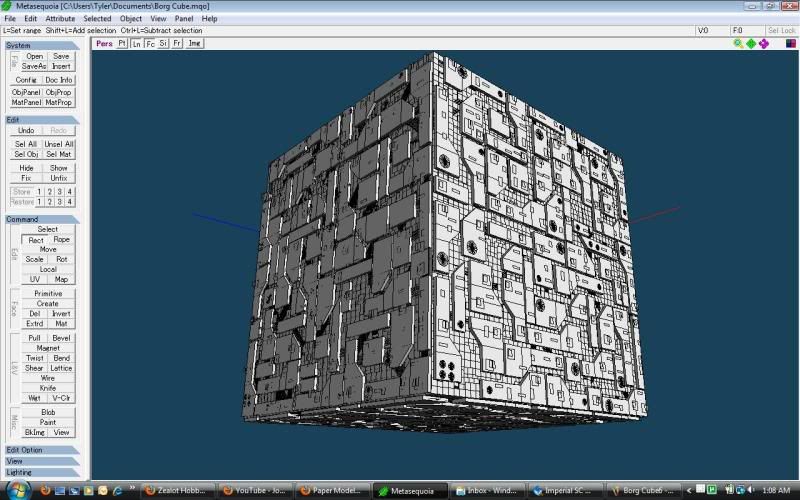800x500 pixels.
Task: Click the V:0 vertex count field
Action: coord(711,31)
